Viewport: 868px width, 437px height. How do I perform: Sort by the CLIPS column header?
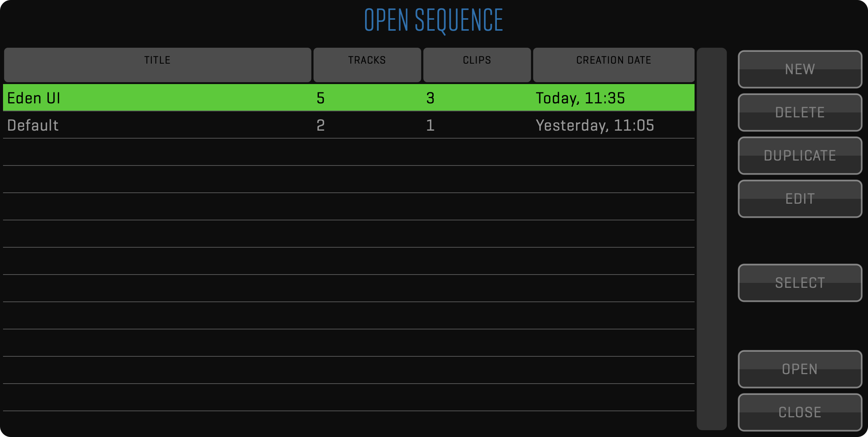click(477, 65)
